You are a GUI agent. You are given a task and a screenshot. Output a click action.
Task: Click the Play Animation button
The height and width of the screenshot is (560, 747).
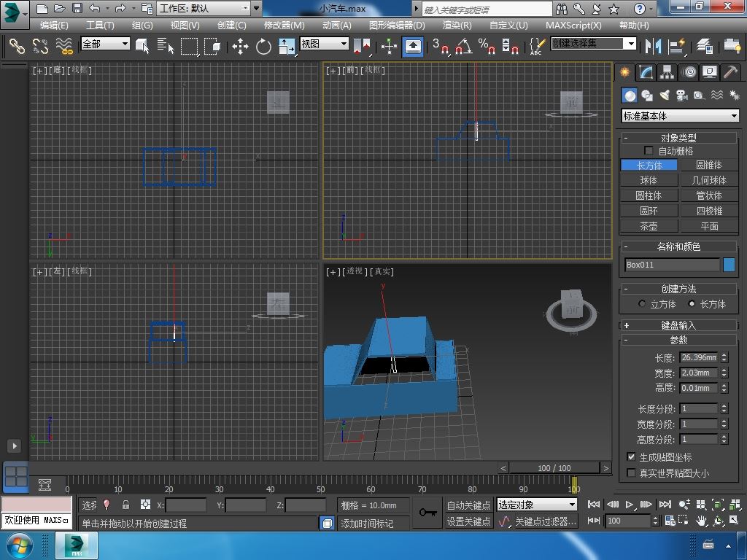[x=630, y=504]
